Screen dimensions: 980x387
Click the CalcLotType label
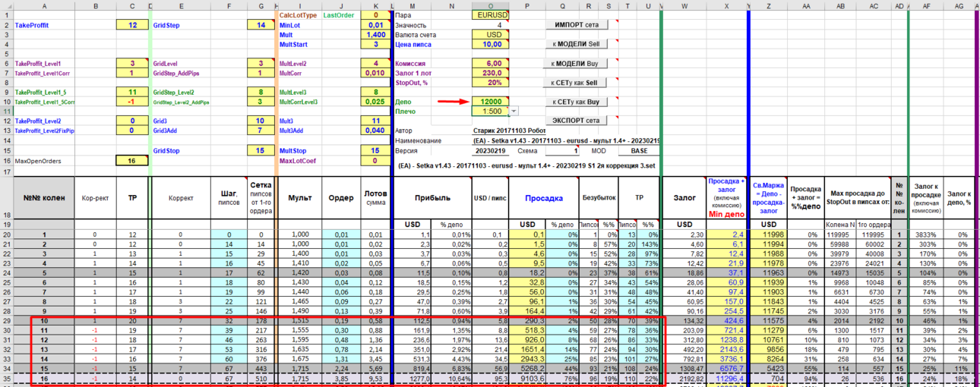297,15
